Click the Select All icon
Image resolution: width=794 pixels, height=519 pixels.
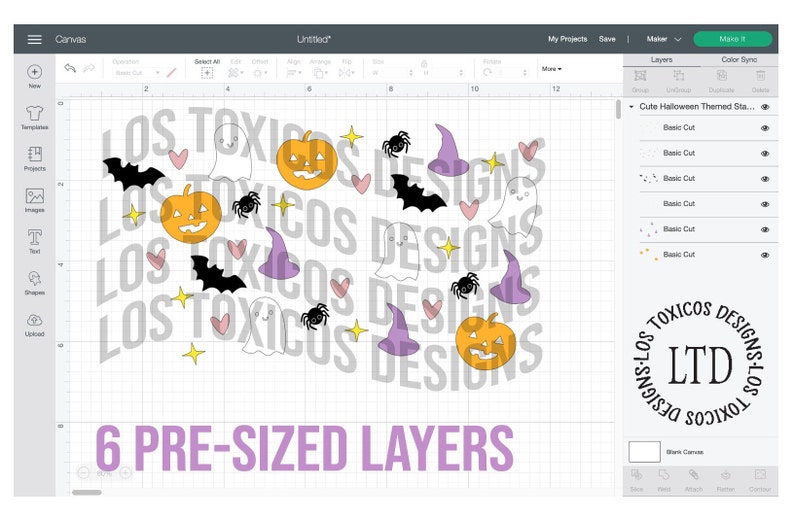coord(207,73)
